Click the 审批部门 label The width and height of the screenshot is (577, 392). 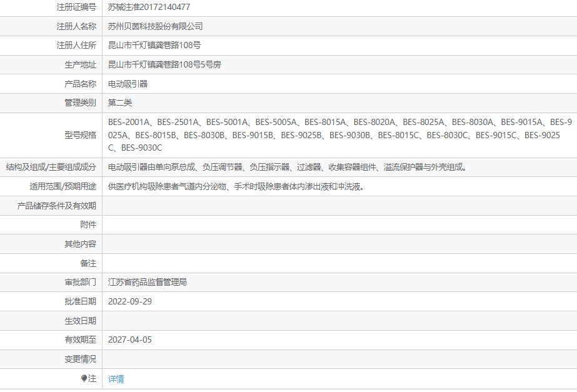tap(80, 283)
